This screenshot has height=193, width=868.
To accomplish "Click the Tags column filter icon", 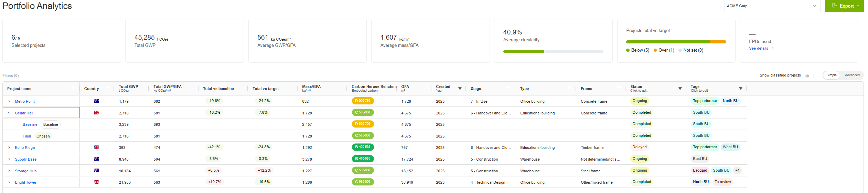I will 741,89.
